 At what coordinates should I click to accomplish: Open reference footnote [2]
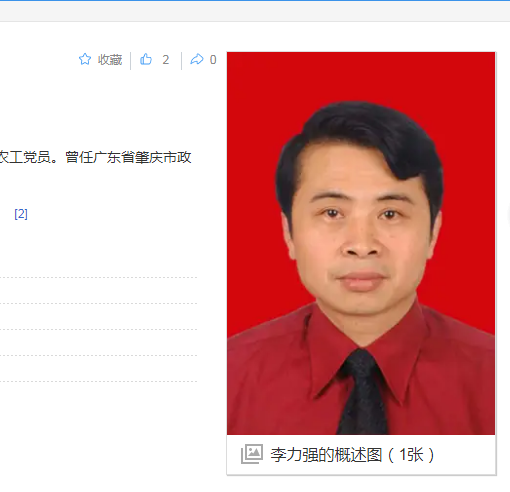pyautogui.click(x=21, y=214)
